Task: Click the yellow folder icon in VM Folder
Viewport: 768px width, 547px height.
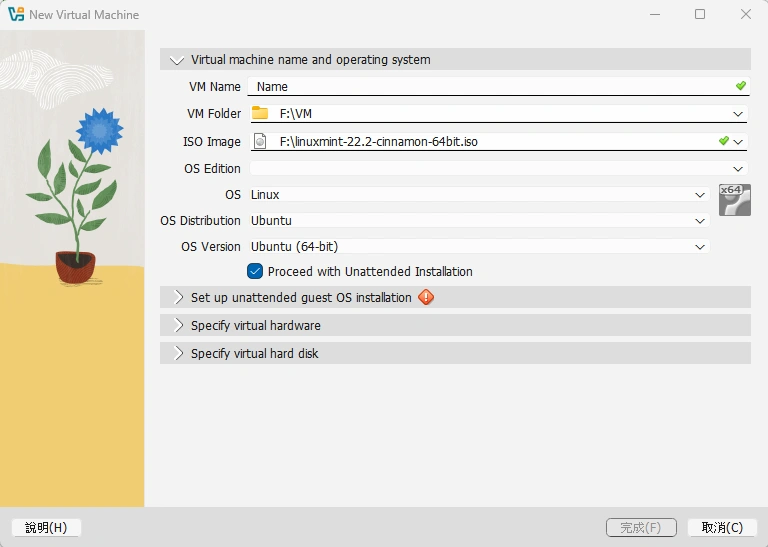Action: coord(260,113)
